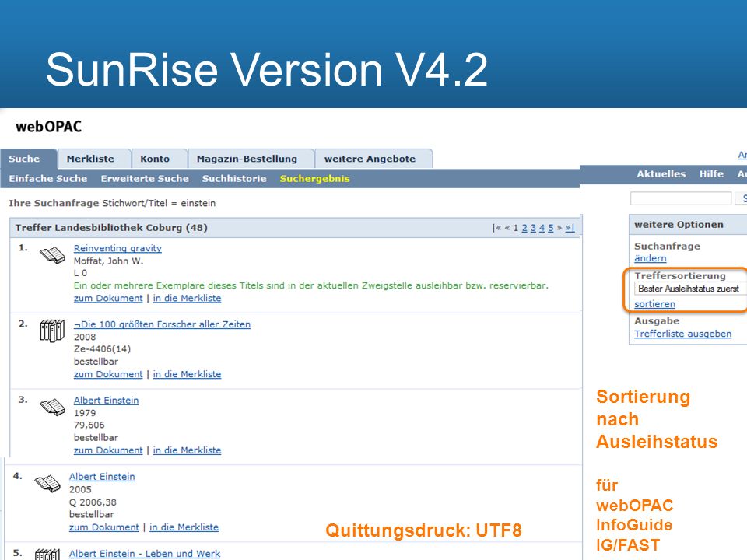
Task: Open Albert Einstein - Leben und Werk
Action: click(145, 554)
